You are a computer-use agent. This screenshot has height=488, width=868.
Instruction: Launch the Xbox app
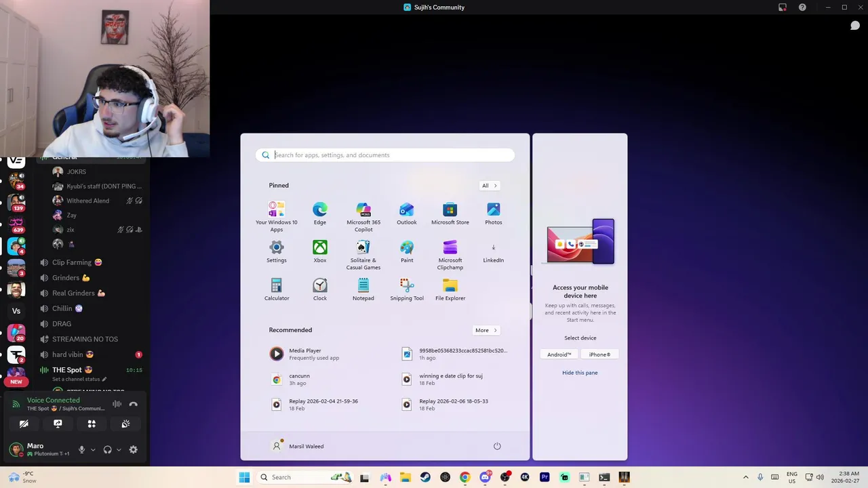[320, 251]
